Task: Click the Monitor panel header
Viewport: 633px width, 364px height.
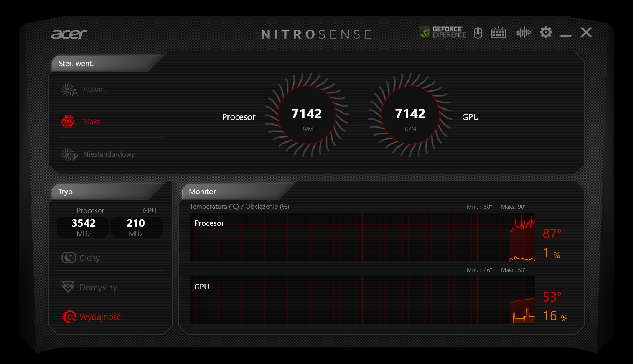Action: (238, 192)
